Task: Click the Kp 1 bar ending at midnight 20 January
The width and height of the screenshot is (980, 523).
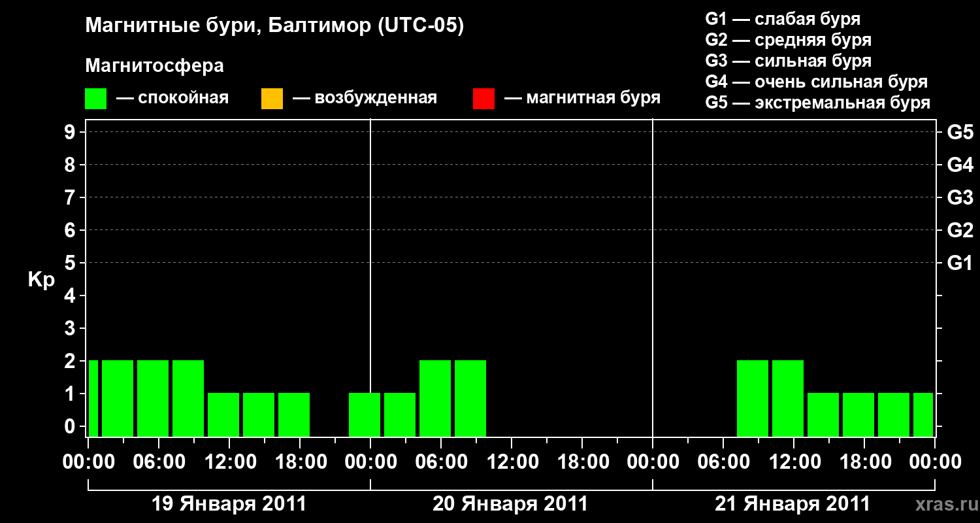Action: pyautogui.click(x=365, y=414)
